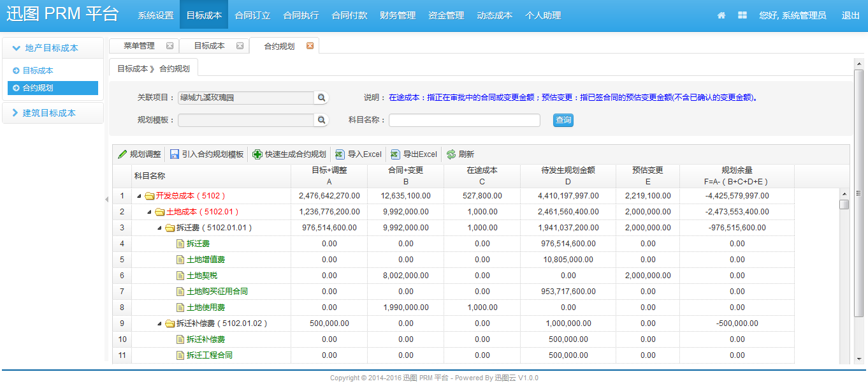
Task: Click the grid's vertical scrollbar thumb
Action: (x=844, y=204)
